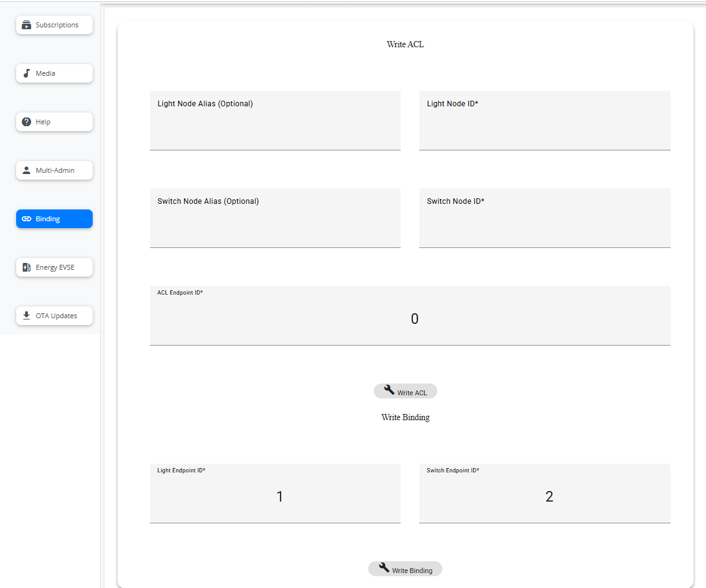Go to the Energy EVSE page
706x588 pixels.
tap(55, 267)
